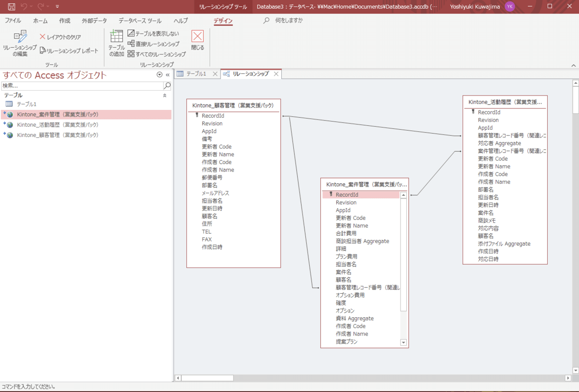Click the 閉じる red X ribbon button

click(x=197, y=41)
